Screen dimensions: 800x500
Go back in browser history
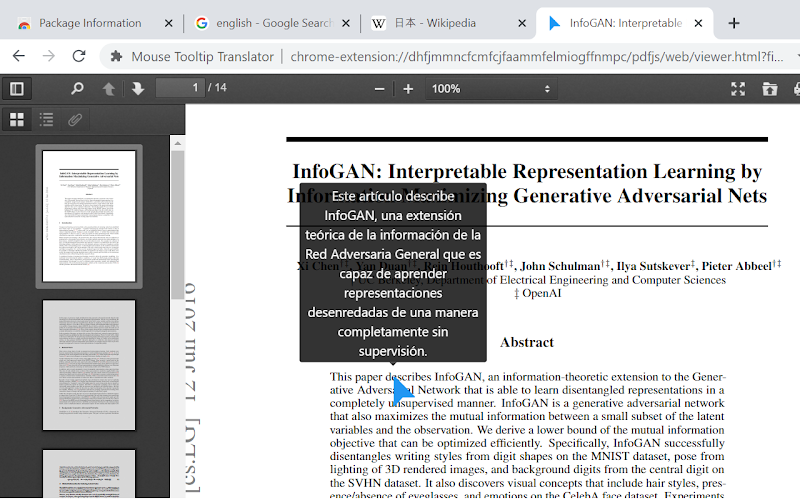pos(19,56)
